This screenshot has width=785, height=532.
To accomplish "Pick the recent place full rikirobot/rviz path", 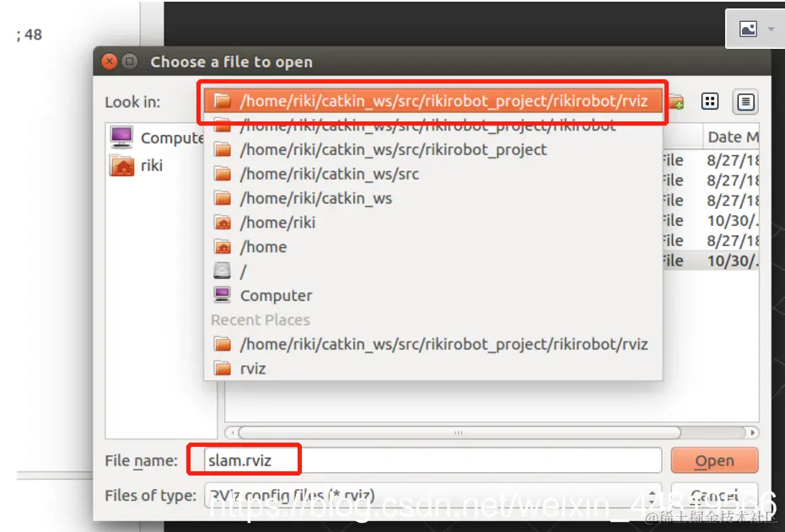I will pos(433,344).
